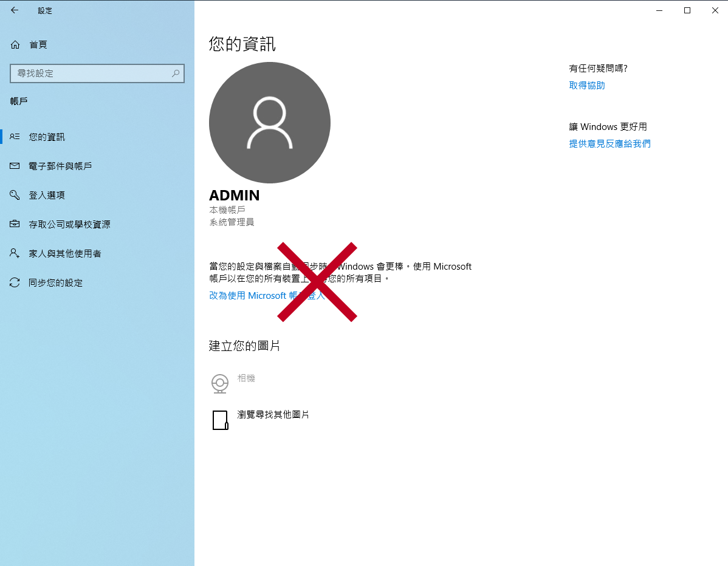Viewport: 728px width, 566px height.
Task: Open 家人與其他使用者 in the sidebar
Action: click(64, 254)
